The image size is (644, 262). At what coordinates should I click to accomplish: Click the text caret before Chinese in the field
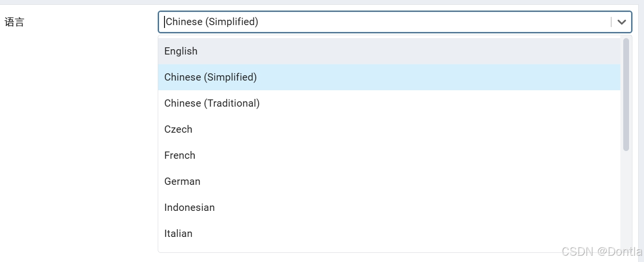[164, 22]
